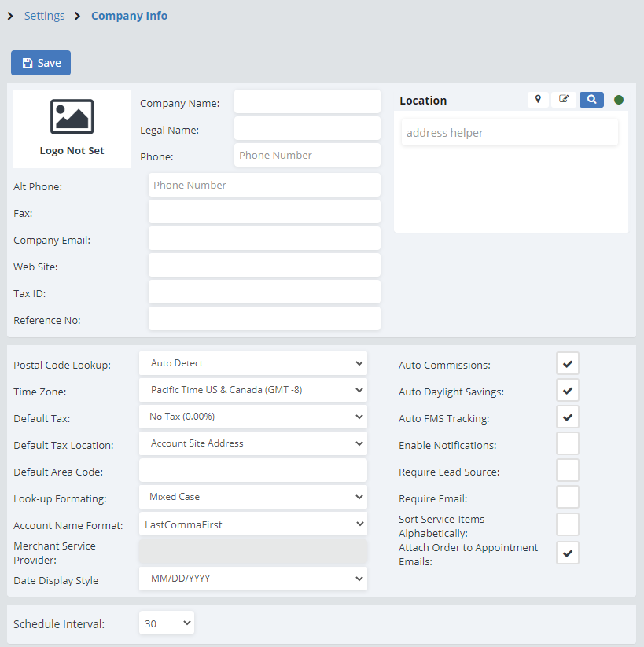Image resolution: width=644 pixels, height=647 pixels.
Task: Click the blue search icon in Location
Action: (x=591, y=100)
